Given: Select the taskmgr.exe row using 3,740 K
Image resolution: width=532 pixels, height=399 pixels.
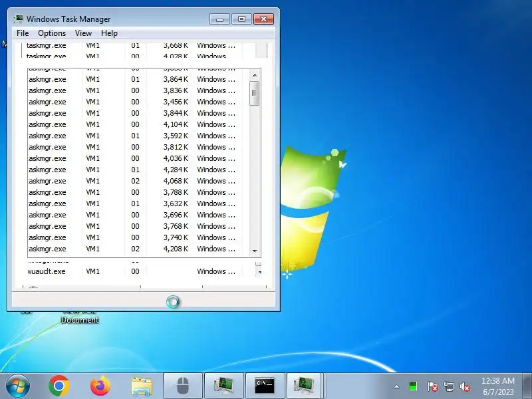Looking at the screenshot, I should pos(138,237).
